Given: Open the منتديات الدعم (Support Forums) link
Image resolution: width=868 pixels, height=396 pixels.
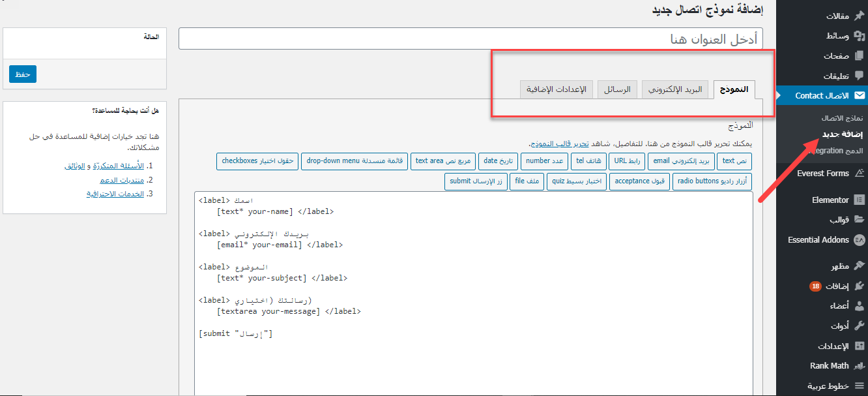Looking at the screenshot, I should pos(122,180).
